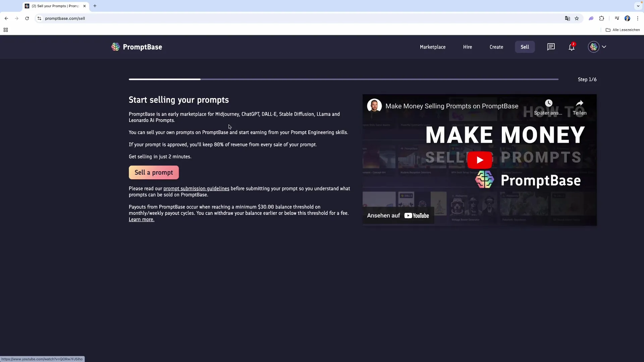Screen dimensions: 644x362
Task: Expand the tab search dropdown arrow
Action: point(638,6)
